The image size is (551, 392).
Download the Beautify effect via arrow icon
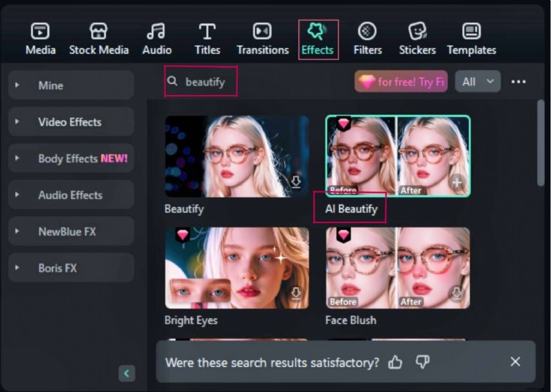click(296, 182)
